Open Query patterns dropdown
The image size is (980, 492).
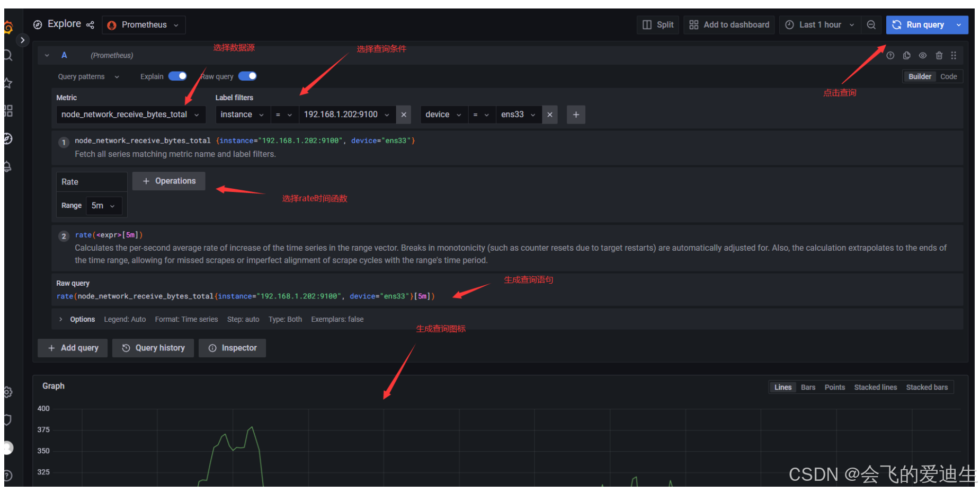[x=88, y=76]
